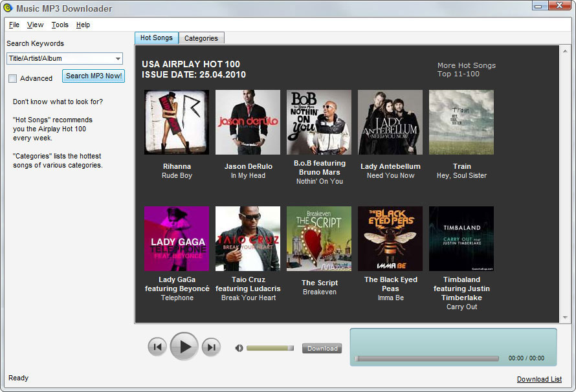Expand the Title/Artist/Album dropdown
Screen dimensions: 576x392
(118, 58)
